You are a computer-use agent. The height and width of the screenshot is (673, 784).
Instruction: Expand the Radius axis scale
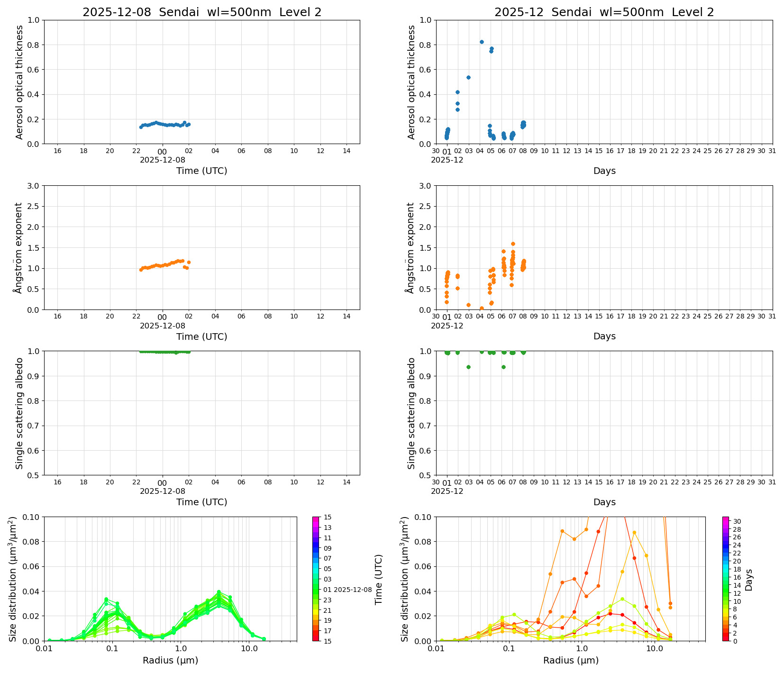coord(171,660)
